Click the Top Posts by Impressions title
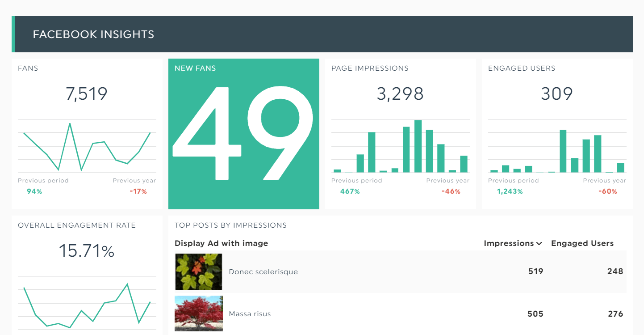This screenshot has width=644, height=335. tap(230, 225)
